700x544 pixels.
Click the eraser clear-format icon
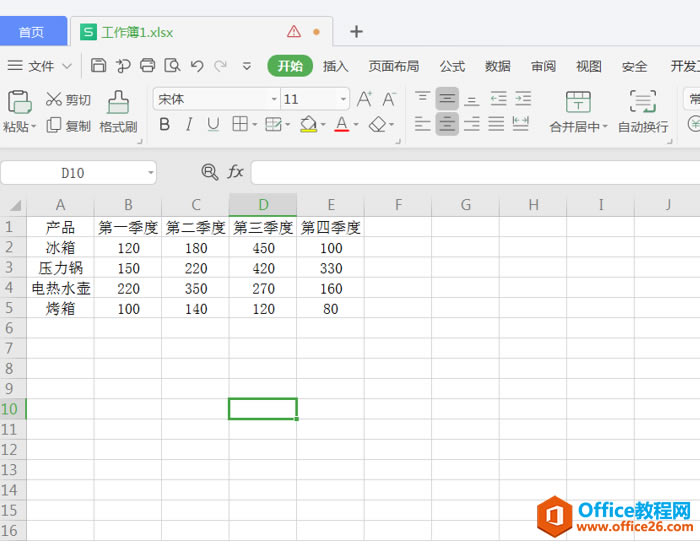[x=378, y=124]
